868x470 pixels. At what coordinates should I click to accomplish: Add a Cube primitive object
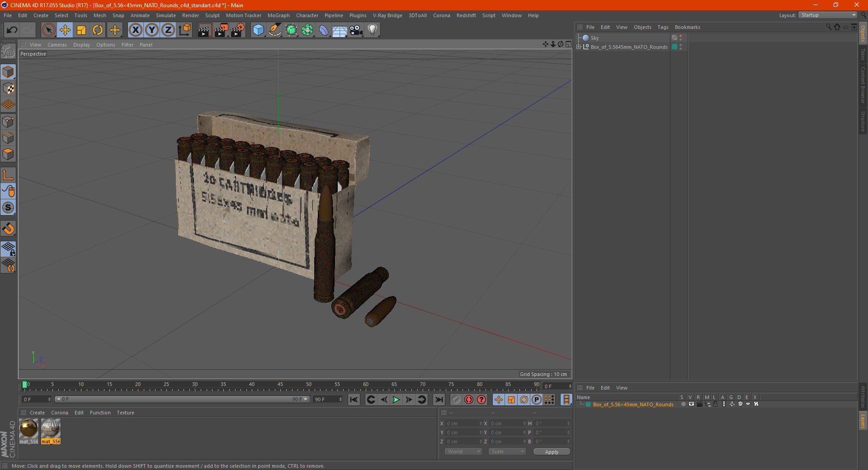click(258, 30)
